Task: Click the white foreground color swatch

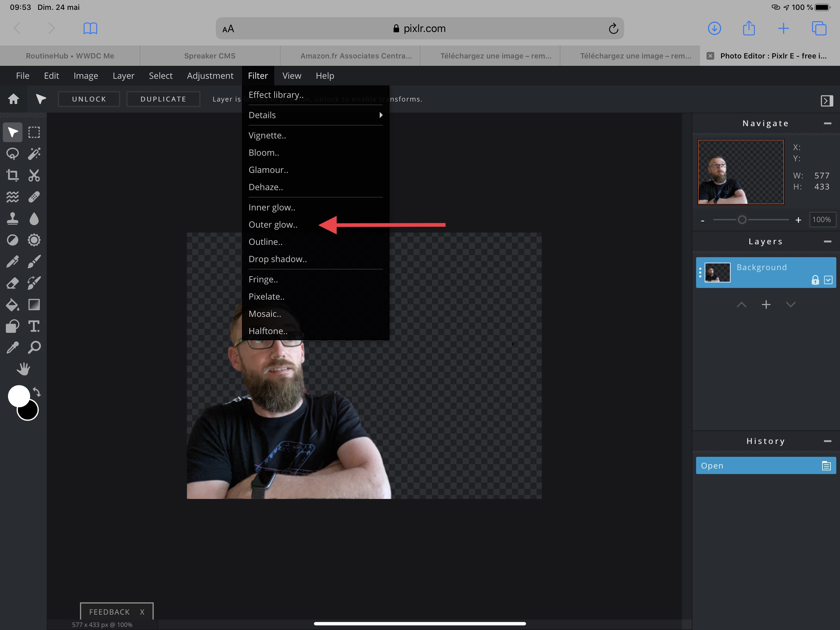Action: point(19,396)
